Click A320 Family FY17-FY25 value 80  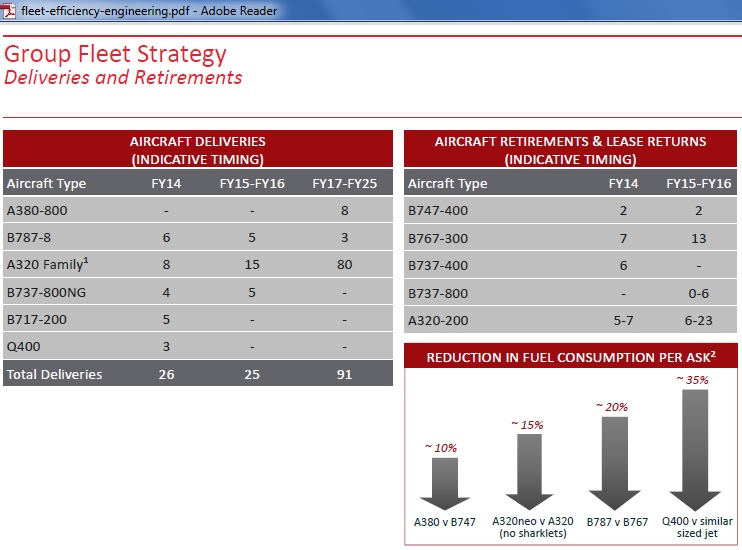344,265
